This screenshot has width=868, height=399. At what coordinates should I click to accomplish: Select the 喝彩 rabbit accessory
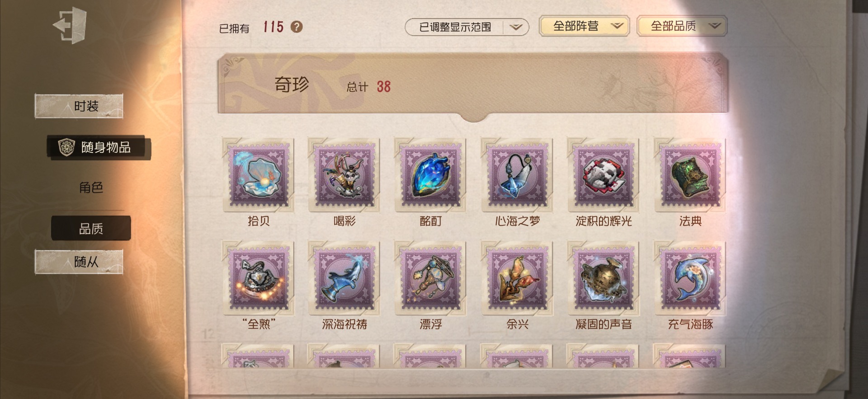tap(344, 175)
